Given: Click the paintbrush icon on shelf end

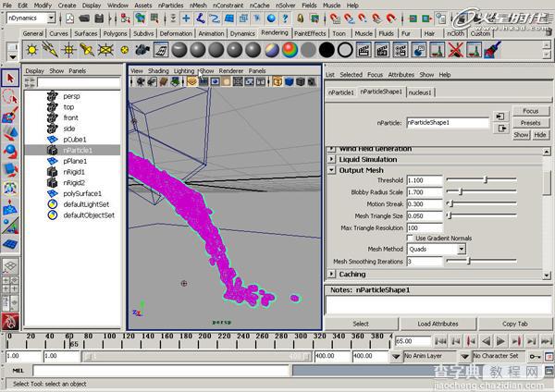Looking at the screenshot, I should 493,50.
